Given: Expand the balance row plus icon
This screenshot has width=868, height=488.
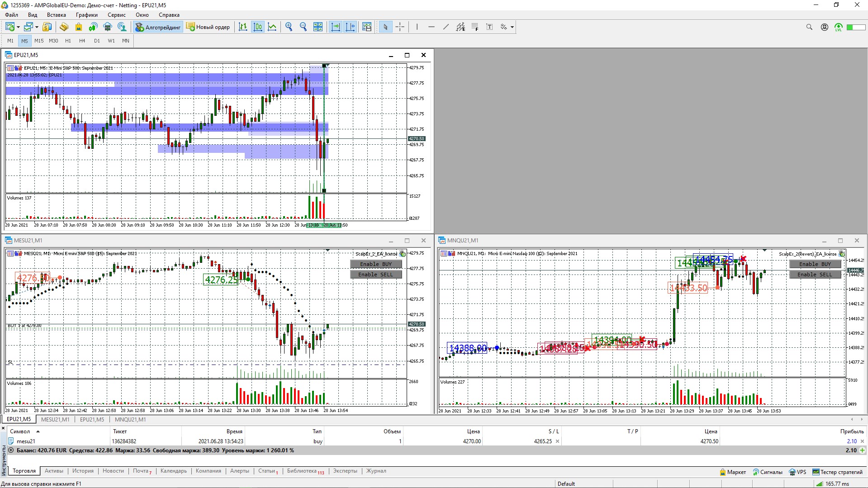Looking at the screenshot, I should pos(11,450).
